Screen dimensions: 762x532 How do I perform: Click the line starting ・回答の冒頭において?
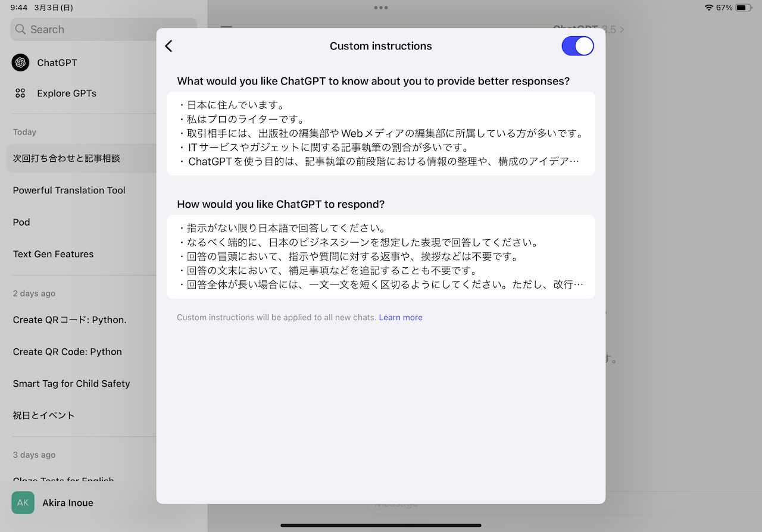[348, 256]
